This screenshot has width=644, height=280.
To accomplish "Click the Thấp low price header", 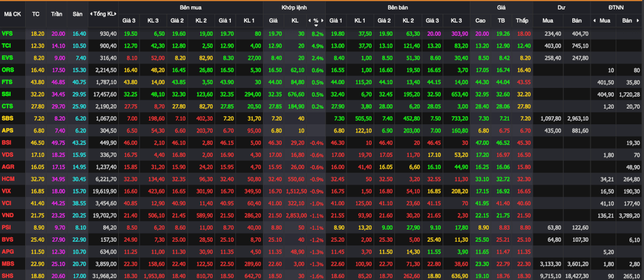I will tap(522, 21).
